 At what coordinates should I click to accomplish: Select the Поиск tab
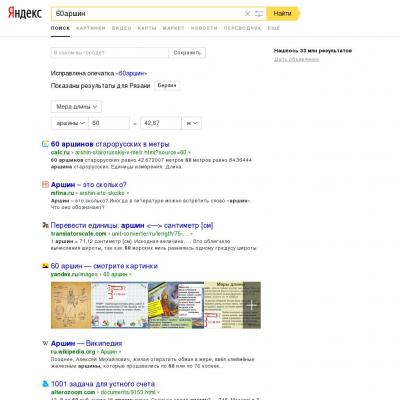[x=60, y=28]
